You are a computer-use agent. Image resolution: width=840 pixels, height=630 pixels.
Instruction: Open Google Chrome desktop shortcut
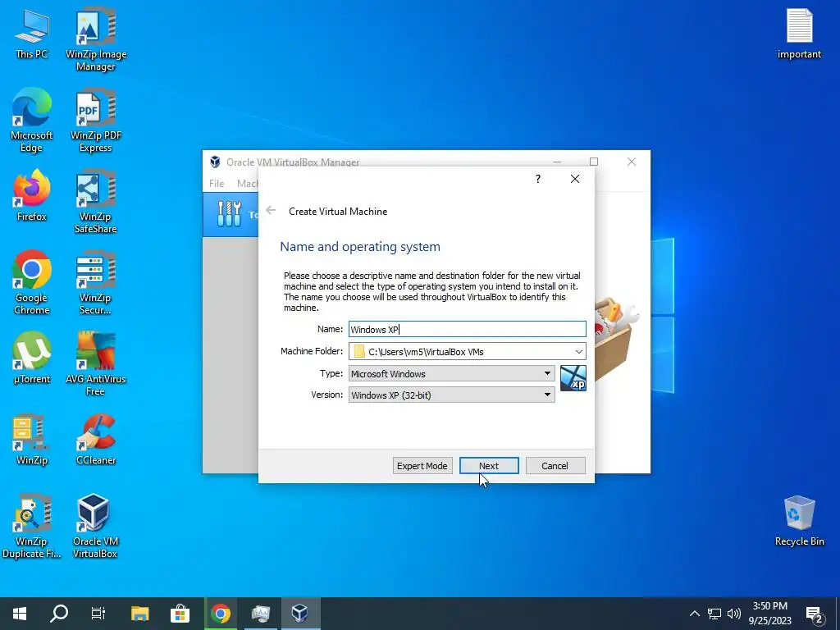[x=32, y=283]
